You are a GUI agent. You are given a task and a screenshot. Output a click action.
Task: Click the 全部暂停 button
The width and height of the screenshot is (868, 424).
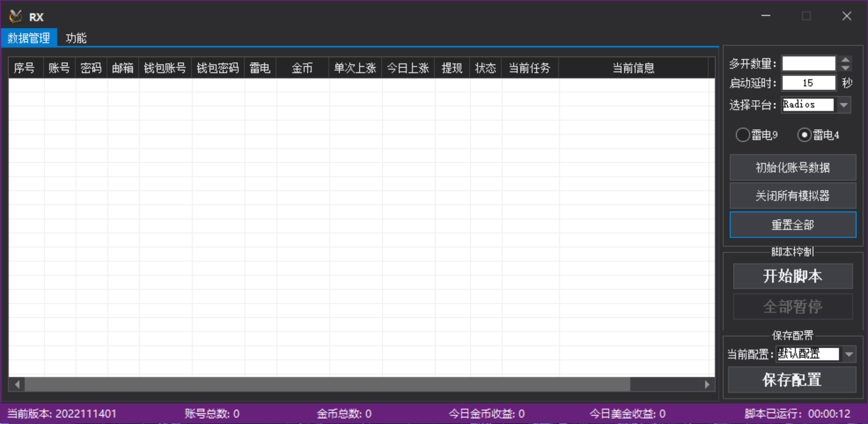[793, 307]
